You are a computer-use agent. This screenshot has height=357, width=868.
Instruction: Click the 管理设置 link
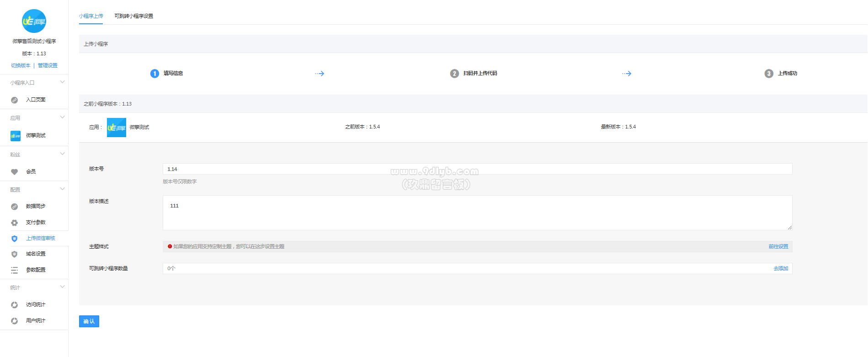tap(48, 66)
